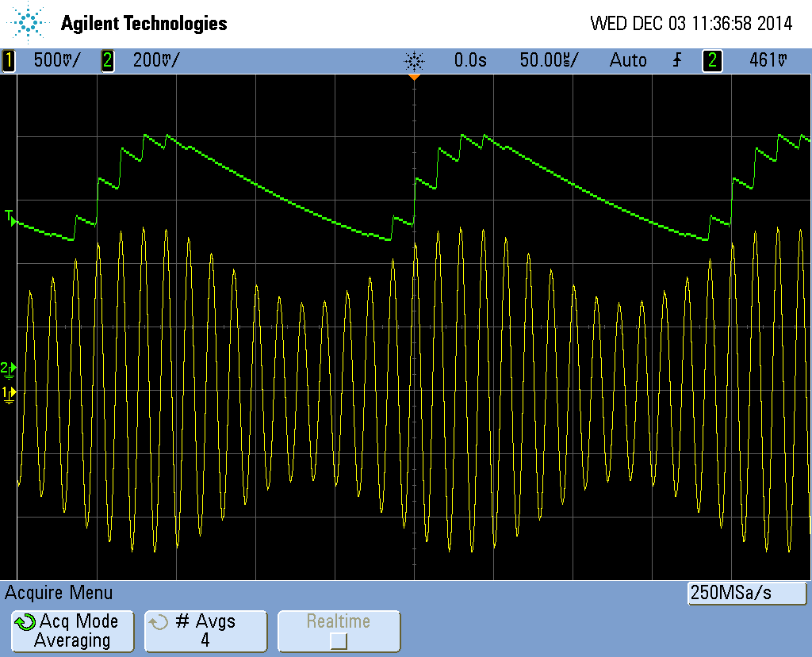Click the 250MSa/s sample rate field
The height and width of the screenshot is (657, 812).
[746, 593]
